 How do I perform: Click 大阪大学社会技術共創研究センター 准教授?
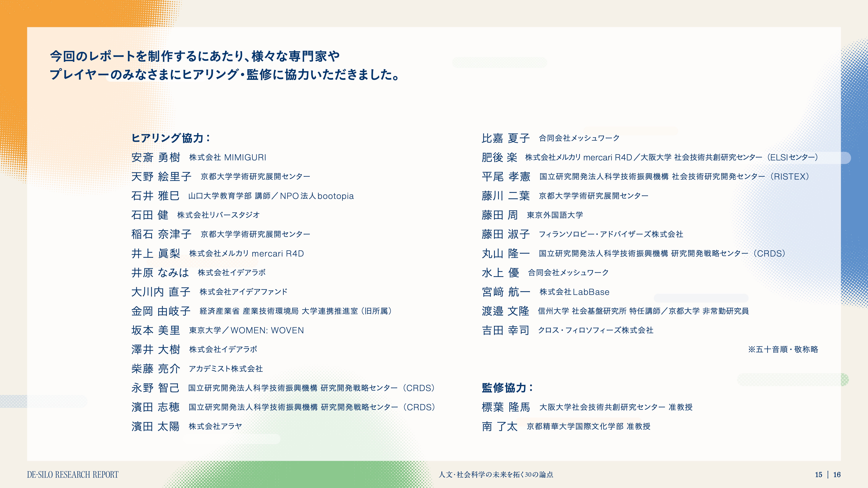tap(616, 407)
